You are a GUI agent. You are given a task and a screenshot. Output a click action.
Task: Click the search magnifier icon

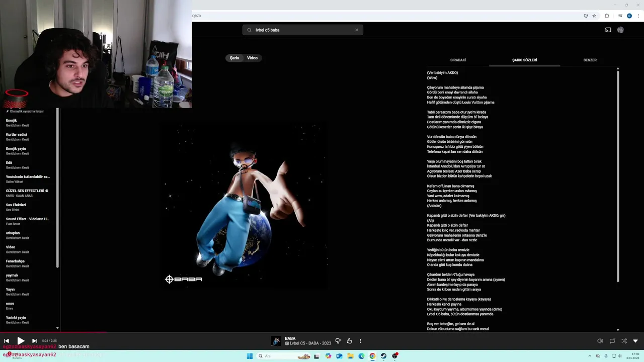point(249,30)
